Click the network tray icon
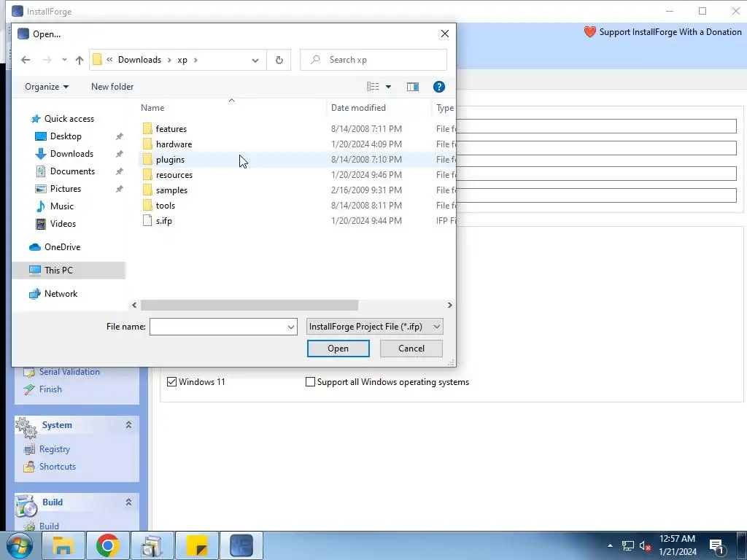 point(628,545)
